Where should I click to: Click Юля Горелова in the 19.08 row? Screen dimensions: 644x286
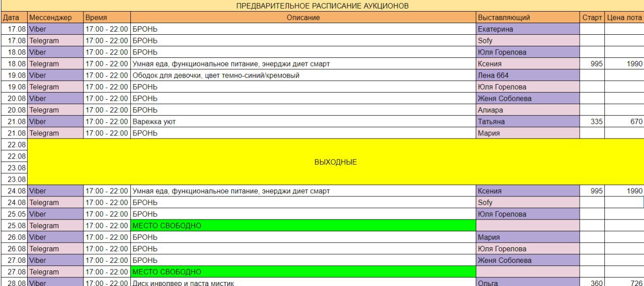pyautogui.click(x=528, y=87)
